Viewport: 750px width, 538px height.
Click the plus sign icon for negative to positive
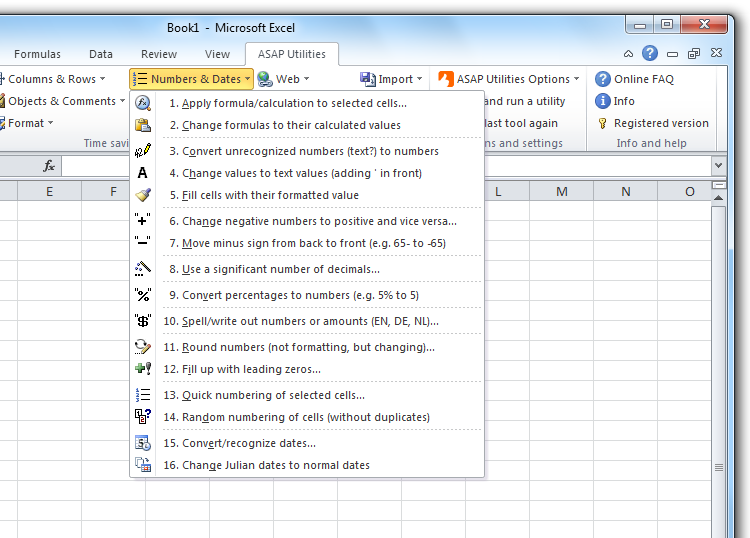(x=143, y=220)
